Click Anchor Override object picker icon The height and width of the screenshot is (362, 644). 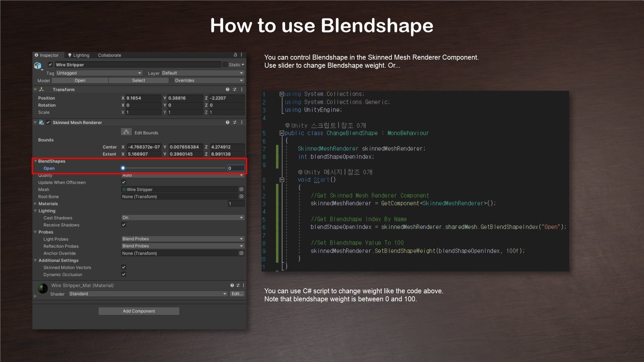241,253
